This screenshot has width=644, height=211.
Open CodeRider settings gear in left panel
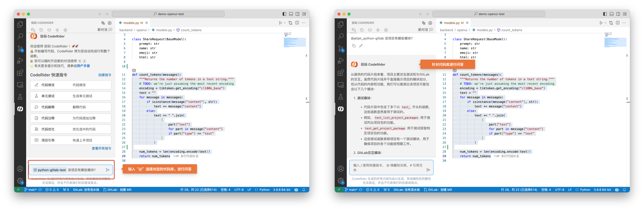click(65, 30)
